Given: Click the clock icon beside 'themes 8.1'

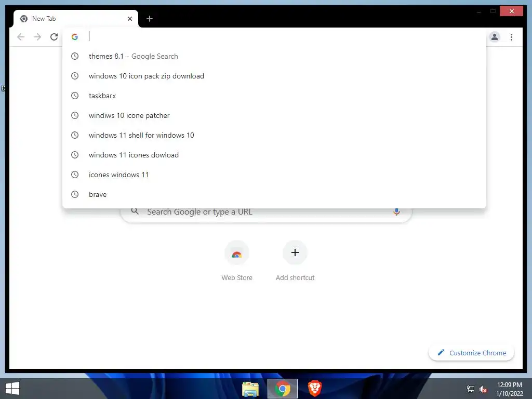Looking at the screenshot, I should tap(75, 56).
